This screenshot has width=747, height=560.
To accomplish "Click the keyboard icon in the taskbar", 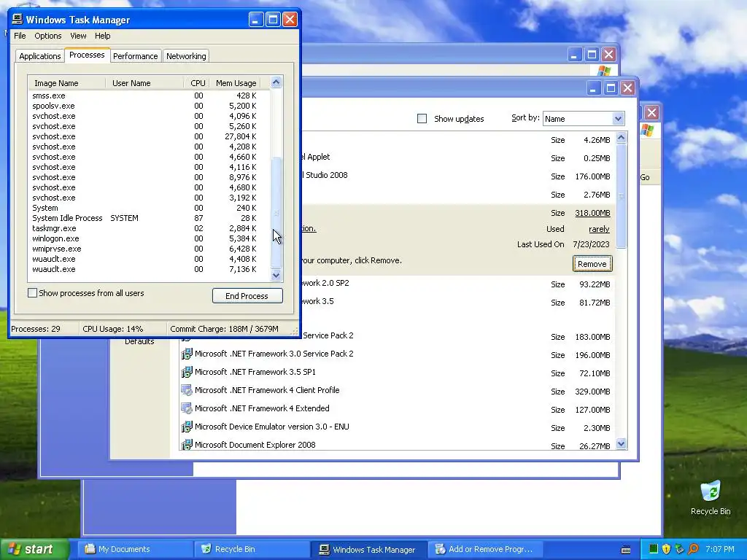I will [x=626, y=550].
